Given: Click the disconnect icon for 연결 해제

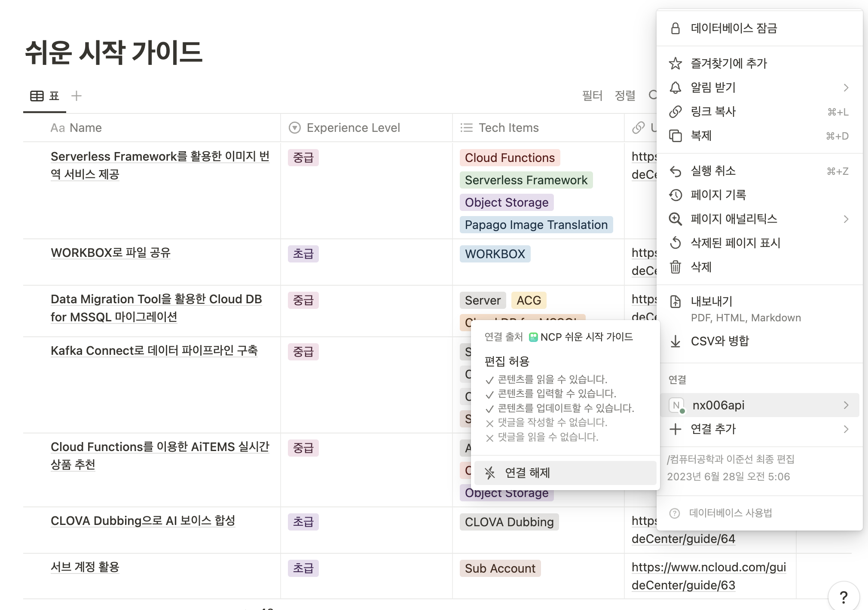Looking at the screenshot, I should coord(490,473).
